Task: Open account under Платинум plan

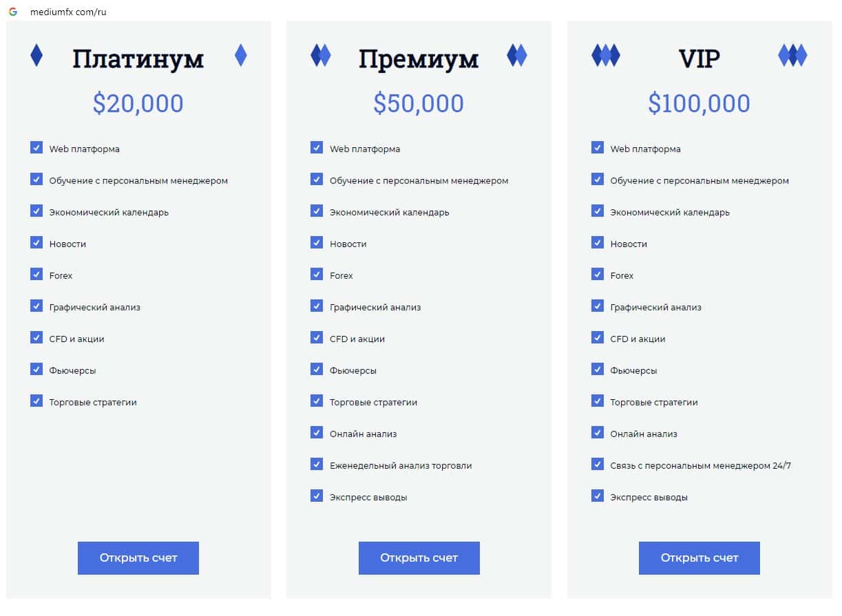Action: (138, 558)
